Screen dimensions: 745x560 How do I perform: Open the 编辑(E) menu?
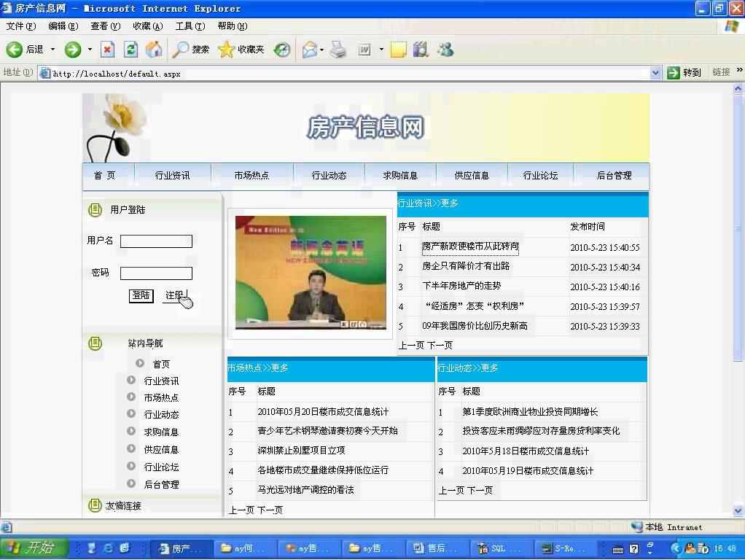point(63,26)
